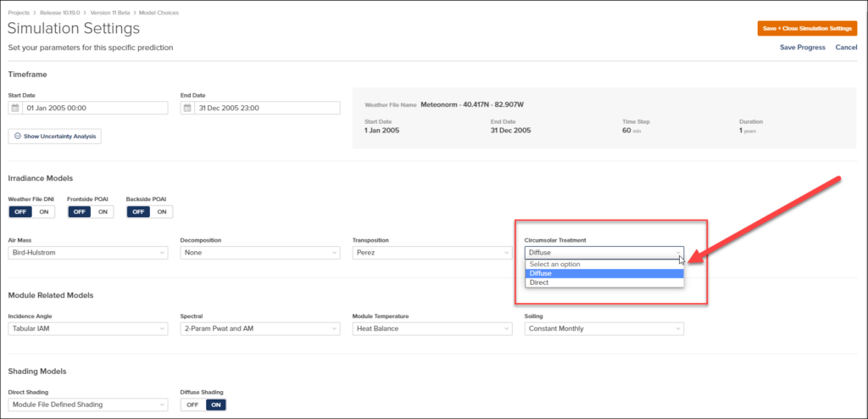Open End Date calendar icon
The width and height of the screenshot is (868, 419).
point(187,108)
